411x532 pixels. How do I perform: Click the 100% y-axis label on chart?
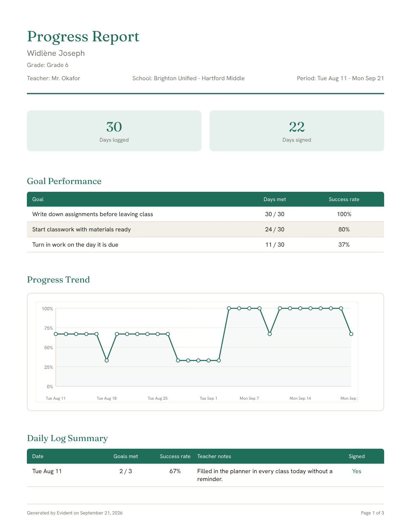point(47,309)
